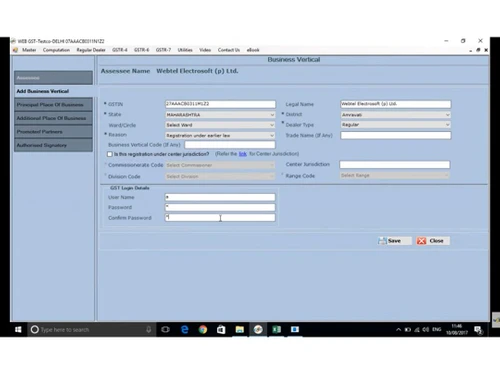Open the Ward/Circle Select Ward dropdown
This screenshot has height=375, width=500.
coord(220,125)
